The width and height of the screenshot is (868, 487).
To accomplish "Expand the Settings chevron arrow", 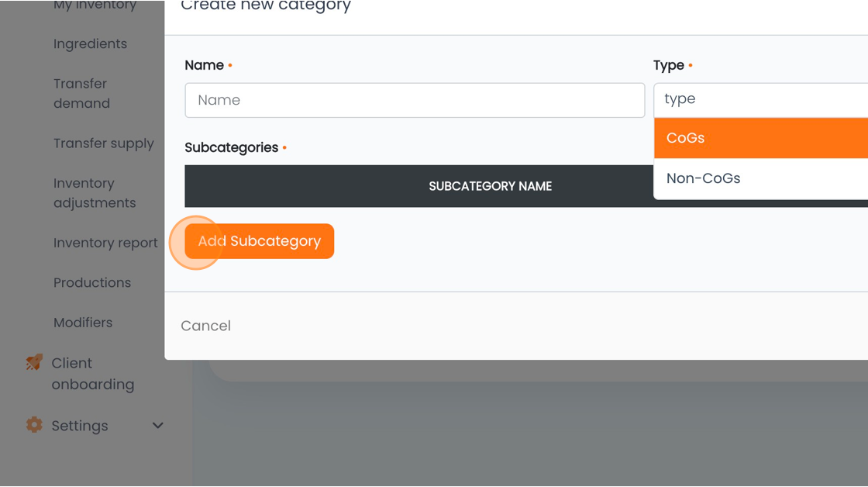I will point(158,426).
